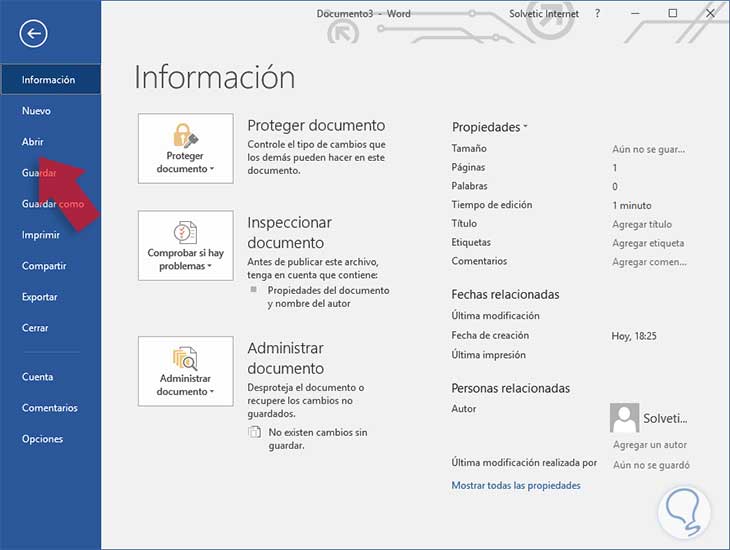Click Agregar un autor field
This screenshot has height=550, width=730.
[x=650, y=445]
